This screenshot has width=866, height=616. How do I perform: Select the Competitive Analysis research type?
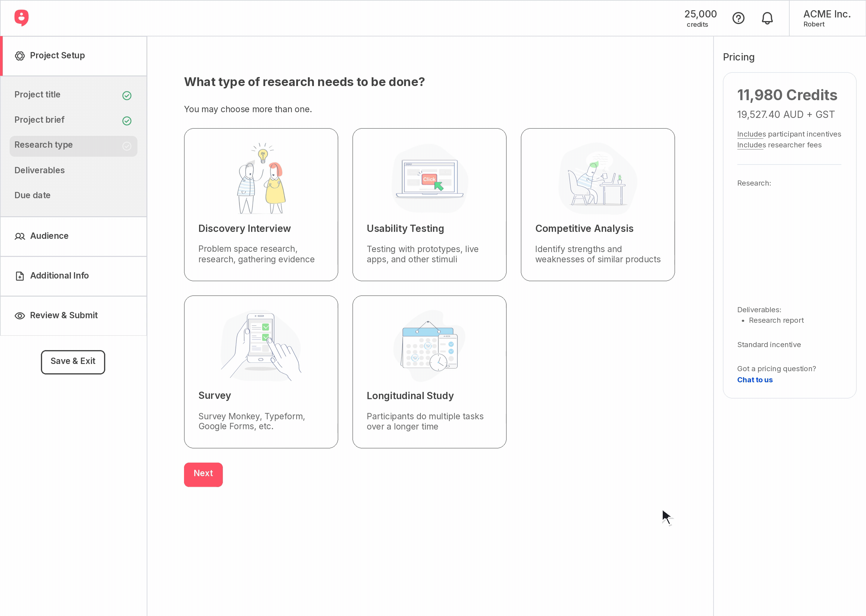[597, 205]
